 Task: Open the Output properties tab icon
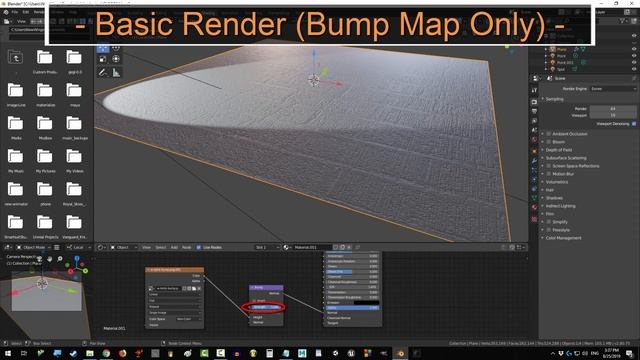tap(534, 111)
